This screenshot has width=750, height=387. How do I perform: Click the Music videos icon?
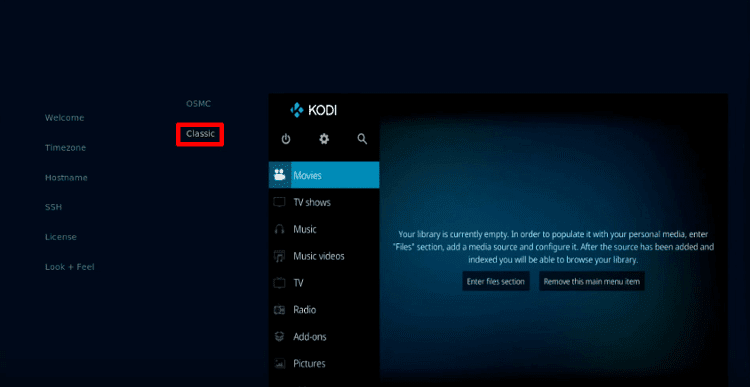pos(279,256)
